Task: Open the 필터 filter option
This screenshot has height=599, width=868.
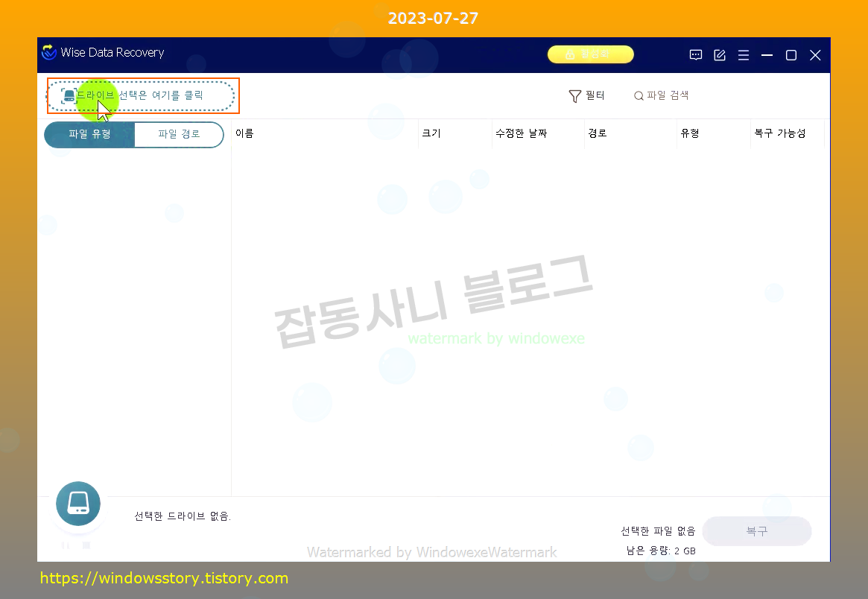Action: tap(587, 96)
